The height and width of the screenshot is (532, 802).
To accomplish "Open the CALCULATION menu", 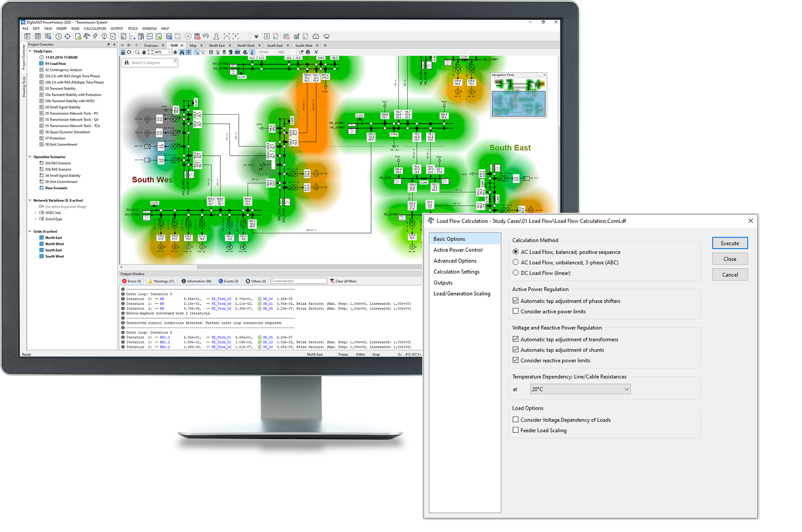I will click(94, 29).
